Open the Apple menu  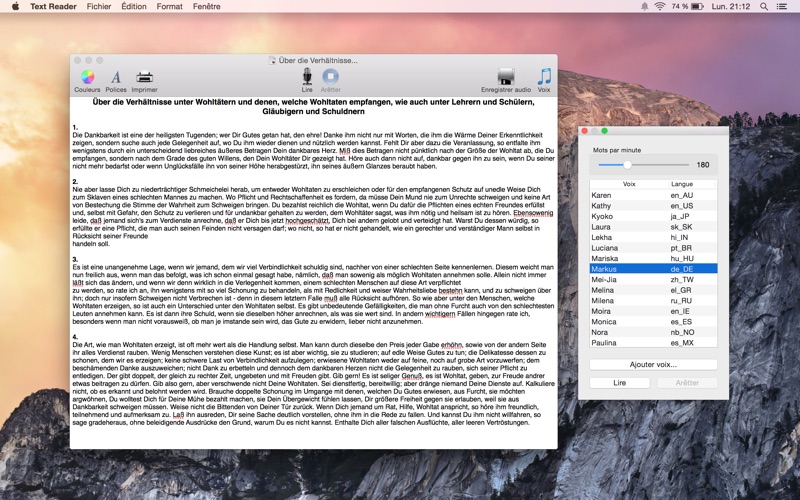[15, 6]
